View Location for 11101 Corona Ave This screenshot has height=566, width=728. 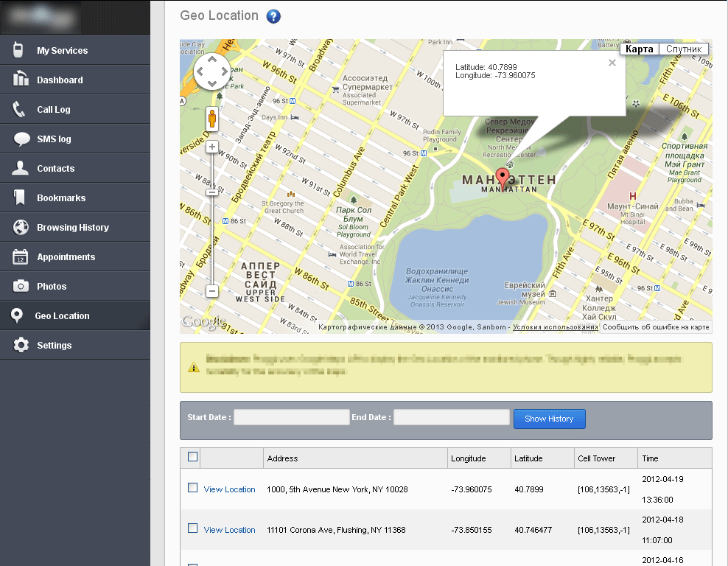point(229,530)
